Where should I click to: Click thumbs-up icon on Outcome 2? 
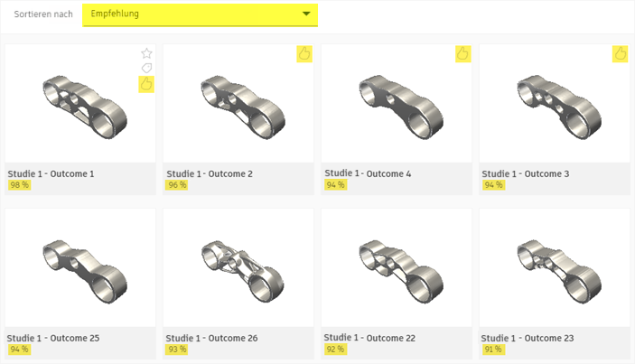(x=304, y=54)
